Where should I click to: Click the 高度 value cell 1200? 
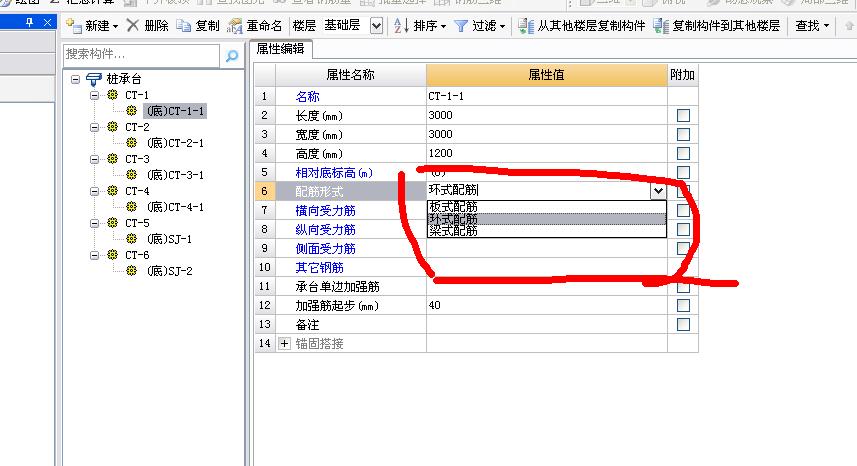click(547, 154)
